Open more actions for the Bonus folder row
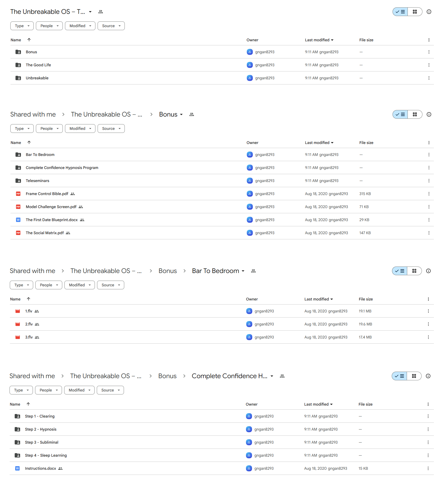This screenshot has height=489, width=448. 429,52
